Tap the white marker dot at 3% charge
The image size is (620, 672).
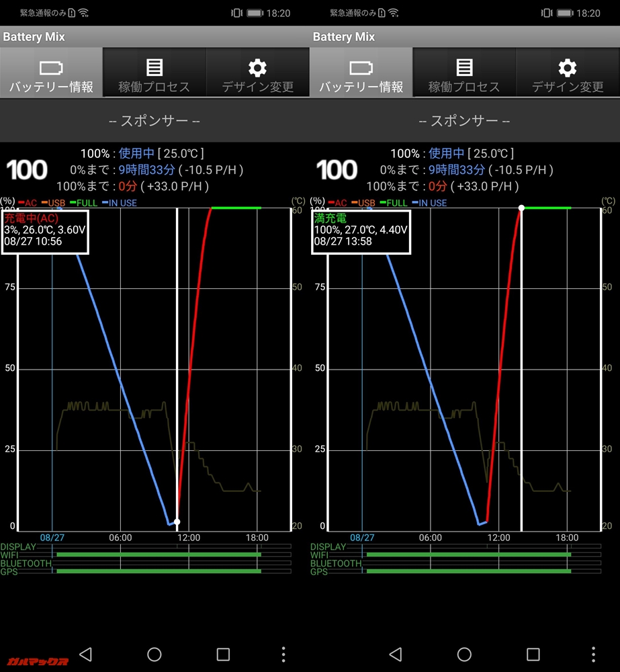click(177, 521)
